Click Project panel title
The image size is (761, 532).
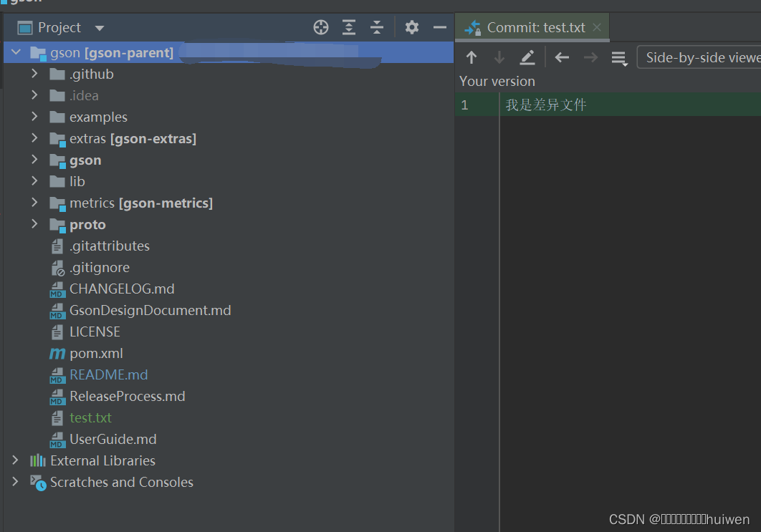coord(59,28)
